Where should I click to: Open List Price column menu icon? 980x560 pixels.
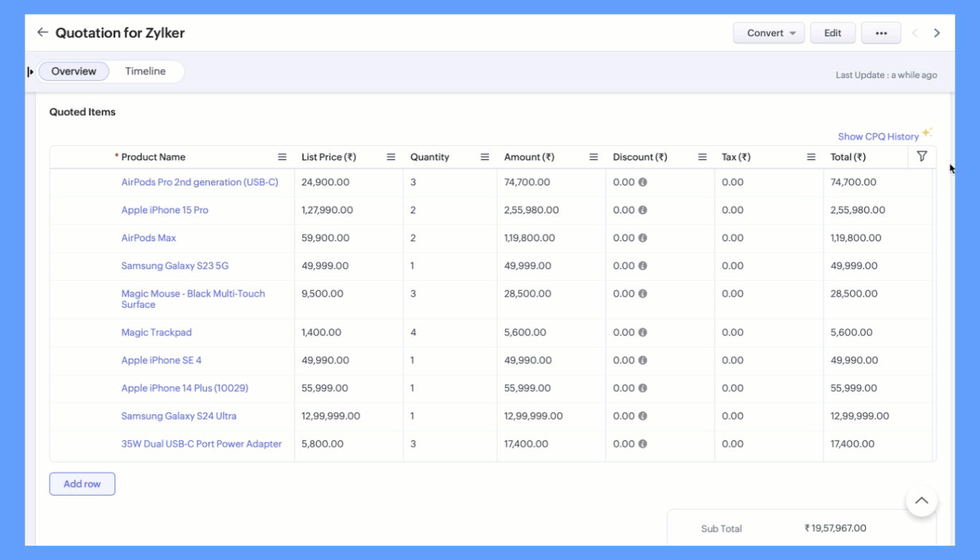pyautogui.click(x=391, y=157)
